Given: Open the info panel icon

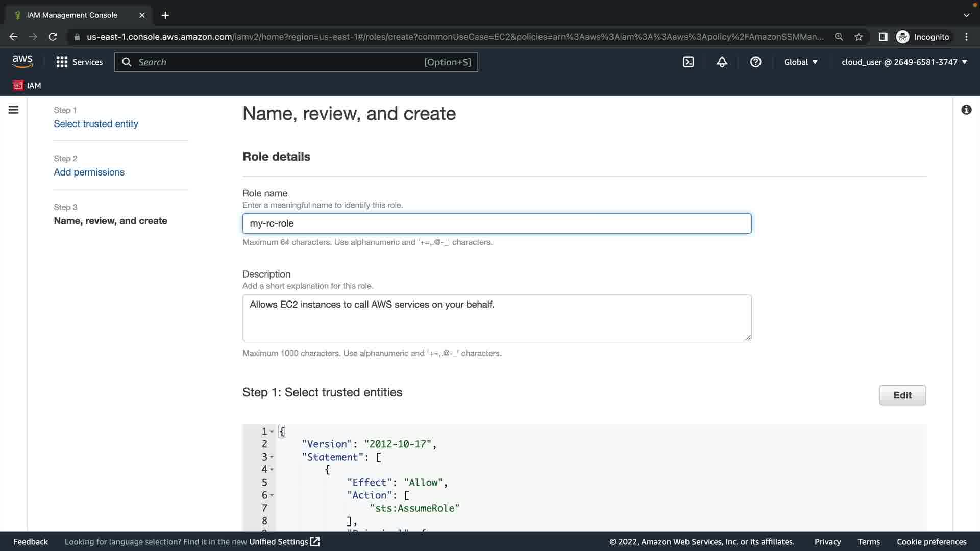Looking at the screenshot, I should tap(966, 110).
